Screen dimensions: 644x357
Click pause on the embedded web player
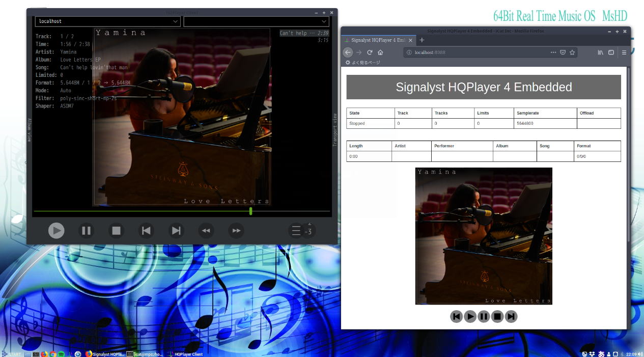[484, 316]
